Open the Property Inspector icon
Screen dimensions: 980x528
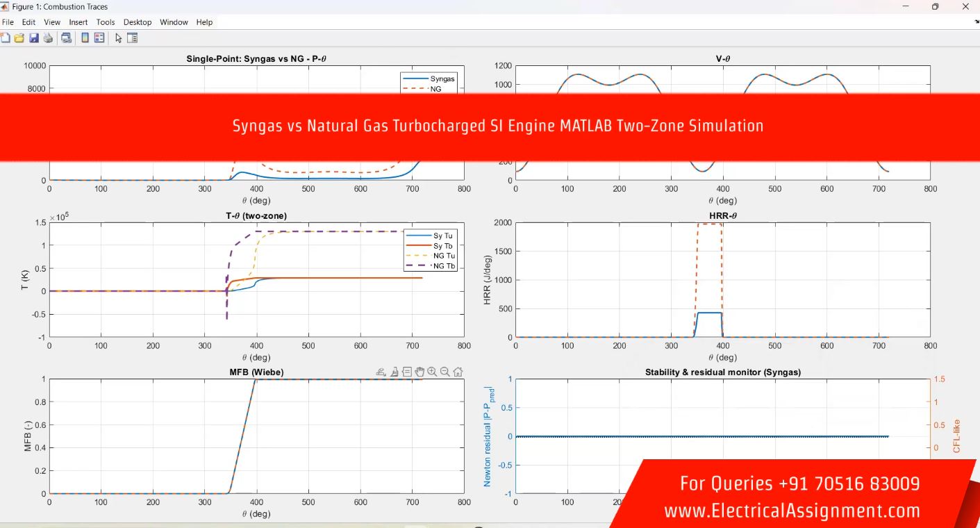point(132,38)
